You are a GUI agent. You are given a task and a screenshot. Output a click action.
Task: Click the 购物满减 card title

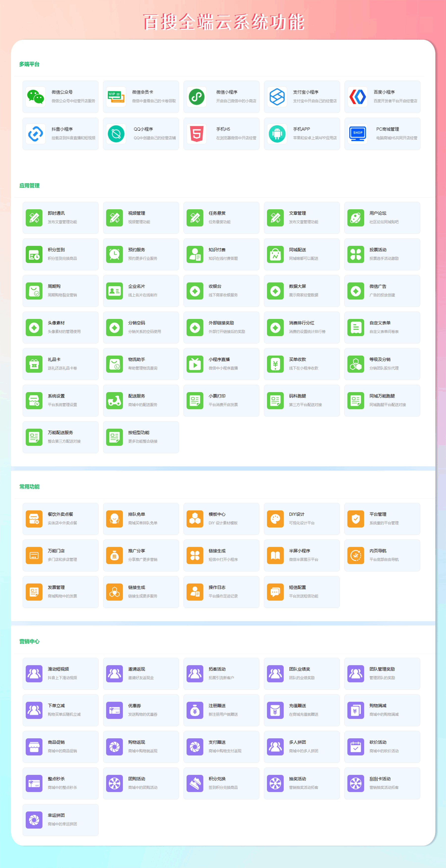pos(378,706)
